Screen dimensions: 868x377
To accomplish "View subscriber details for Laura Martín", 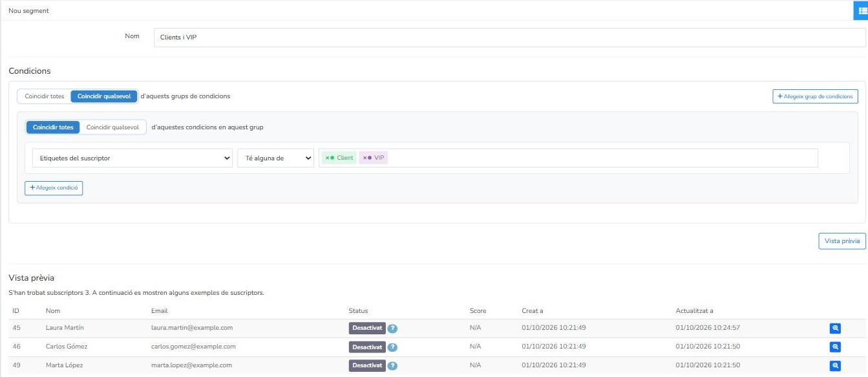I will (x=835, y=329).
